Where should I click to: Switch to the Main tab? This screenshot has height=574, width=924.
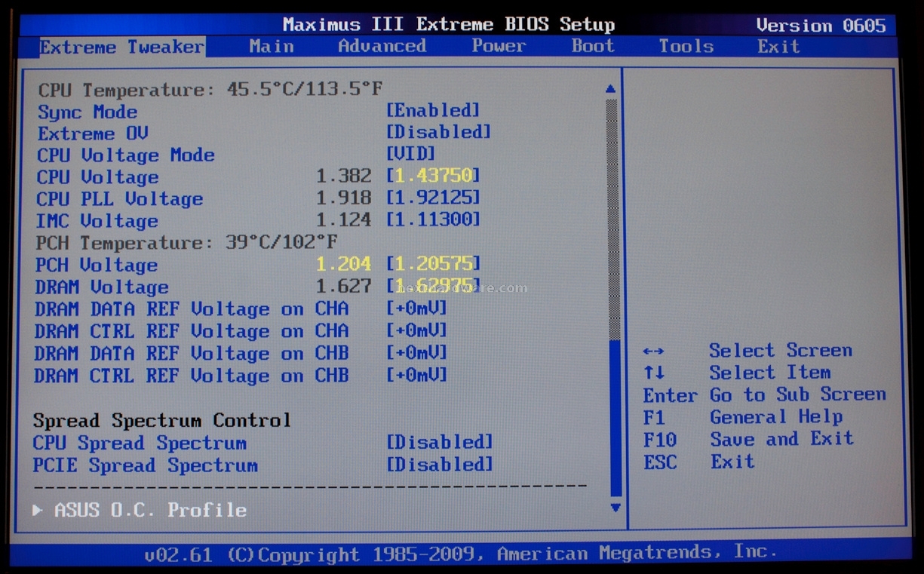272,46
